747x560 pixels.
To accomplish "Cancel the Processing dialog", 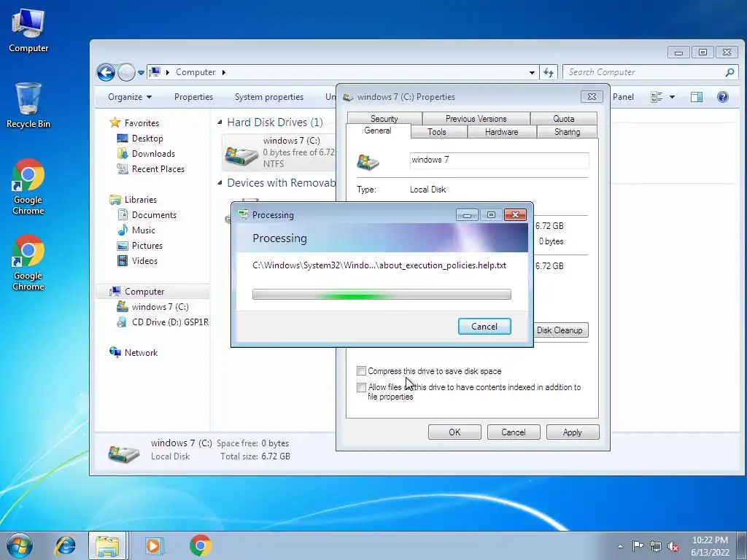I will tap(484, 326).
